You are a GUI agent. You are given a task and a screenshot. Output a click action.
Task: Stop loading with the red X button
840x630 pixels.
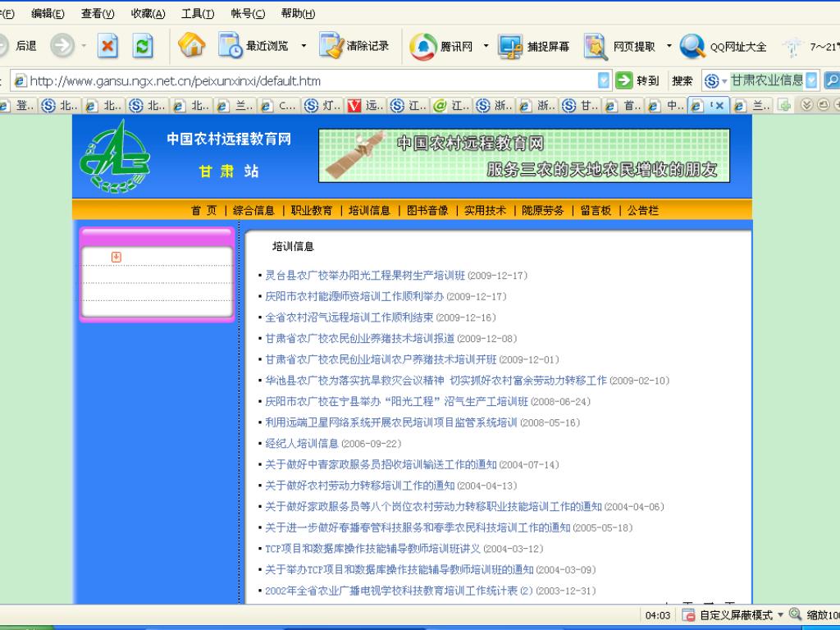[107, 46]
